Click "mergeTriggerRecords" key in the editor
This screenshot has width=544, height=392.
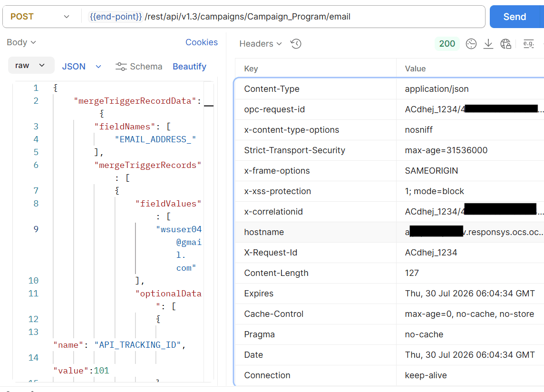click(148, 165)
